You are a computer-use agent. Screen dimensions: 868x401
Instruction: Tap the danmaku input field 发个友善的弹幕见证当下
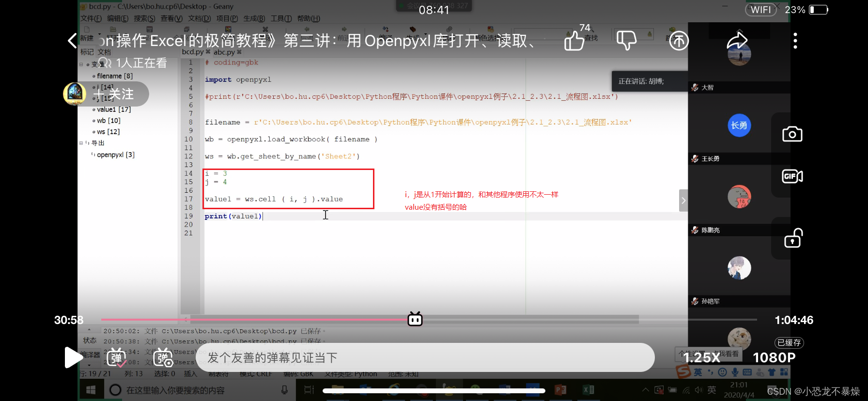pos(425,357)
